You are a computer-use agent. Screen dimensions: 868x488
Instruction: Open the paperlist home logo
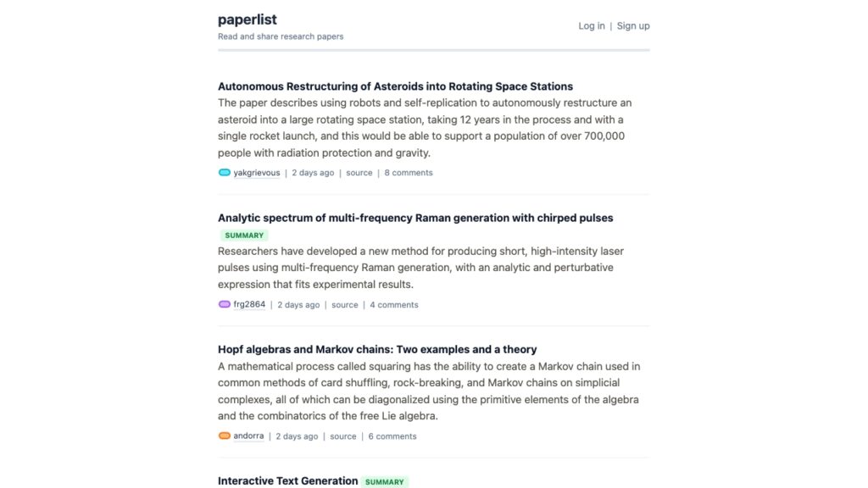click(248, 19)
